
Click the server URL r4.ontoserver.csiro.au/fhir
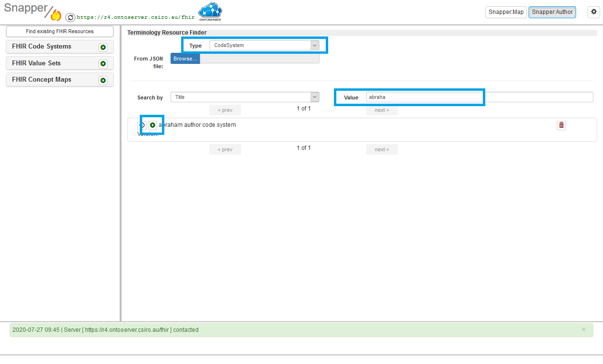135,17
